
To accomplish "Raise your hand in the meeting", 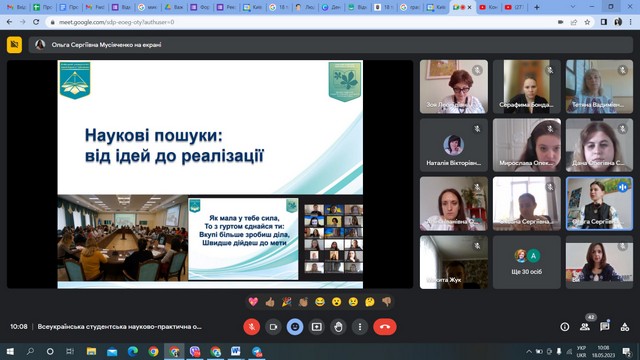I will pyautogui.click(x=338, y=327).
